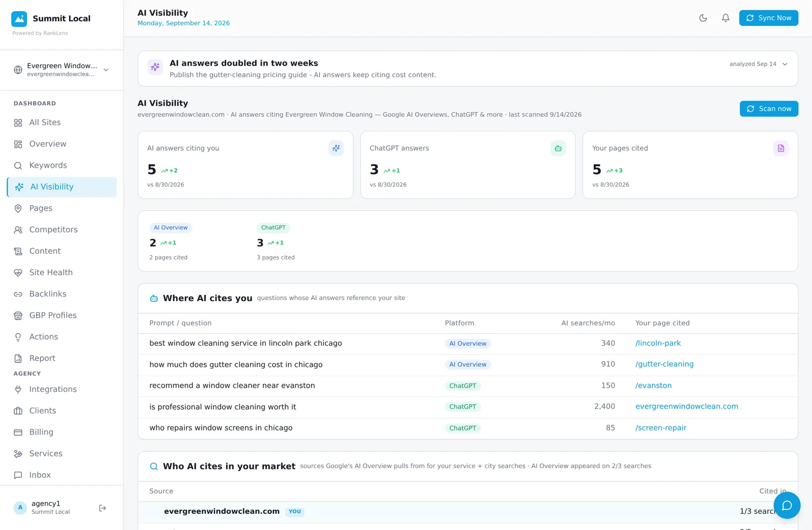Open the /screen-repair cited page link
The height and width of the screenshot is (530, 812).
tap(661, 427)
